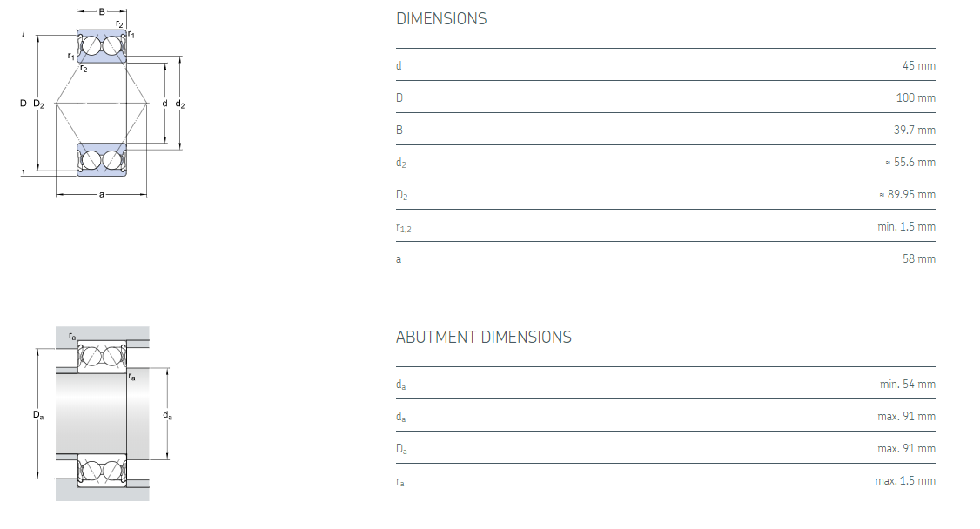980x529 pixels.
Task: Click the ≈ 55.6 mm d2 value
Action: click(910, 162)
